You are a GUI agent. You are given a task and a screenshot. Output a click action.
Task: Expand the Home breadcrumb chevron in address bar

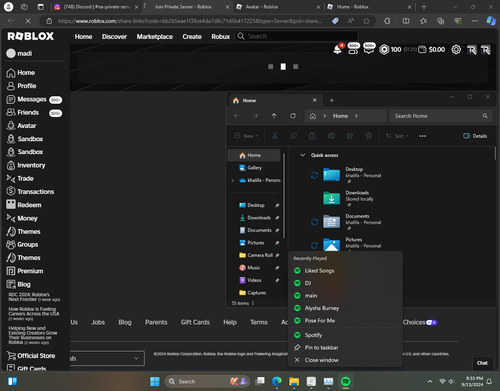(x=356, y=116)
